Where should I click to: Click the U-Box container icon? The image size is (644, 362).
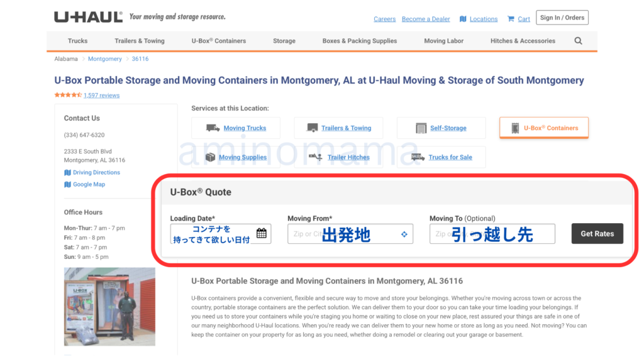(x=515, y=128)
